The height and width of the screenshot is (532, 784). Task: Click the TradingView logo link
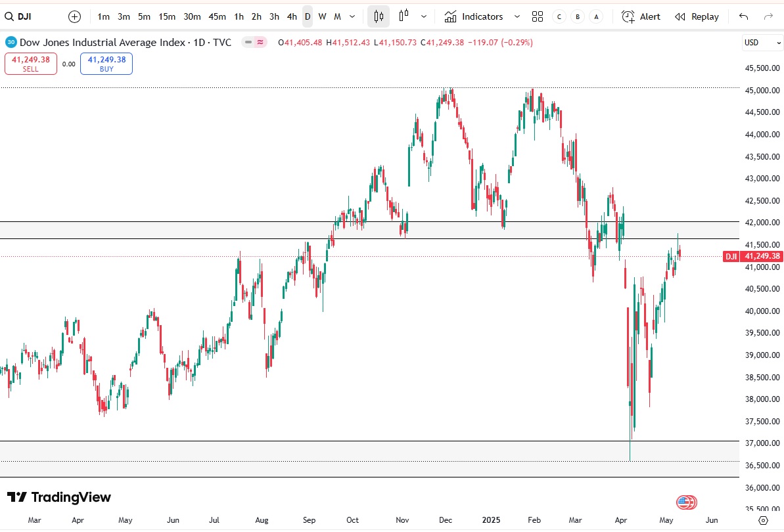(x=59, y=497)
